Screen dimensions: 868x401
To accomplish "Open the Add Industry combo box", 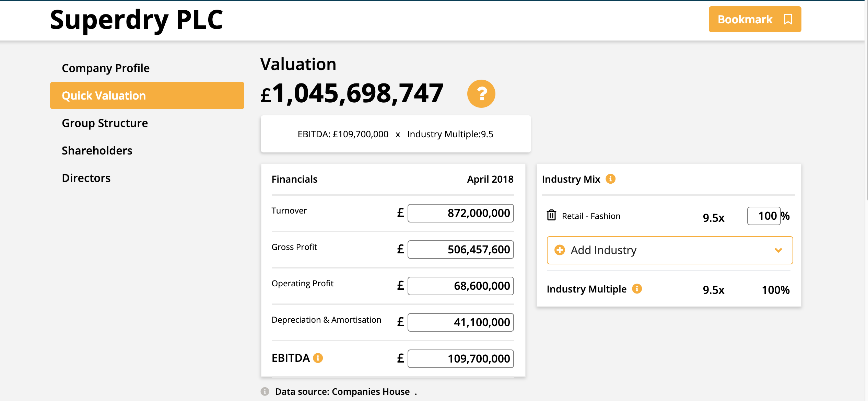I will [670, 250].
